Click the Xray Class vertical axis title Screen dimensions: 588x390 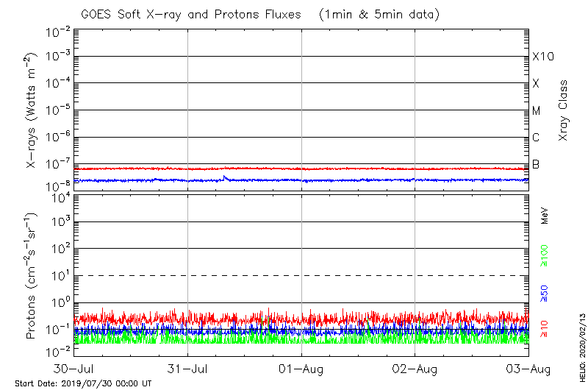click(564, 110)
